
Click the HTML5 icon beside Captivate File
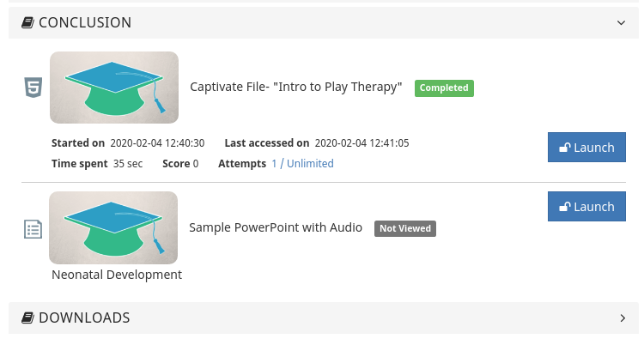pyautogui.click(x=33, y=88)
